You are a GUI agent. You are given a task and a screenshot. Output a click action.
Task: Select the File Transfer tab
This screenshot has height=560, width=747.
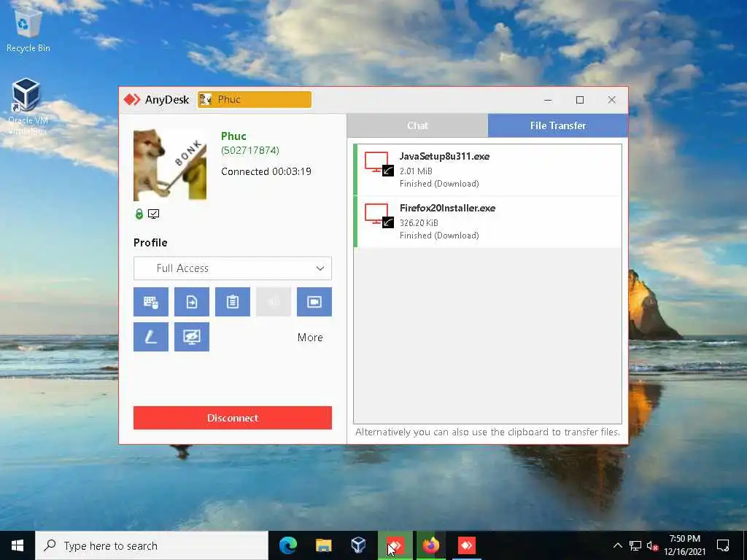[x=558, y=125]
